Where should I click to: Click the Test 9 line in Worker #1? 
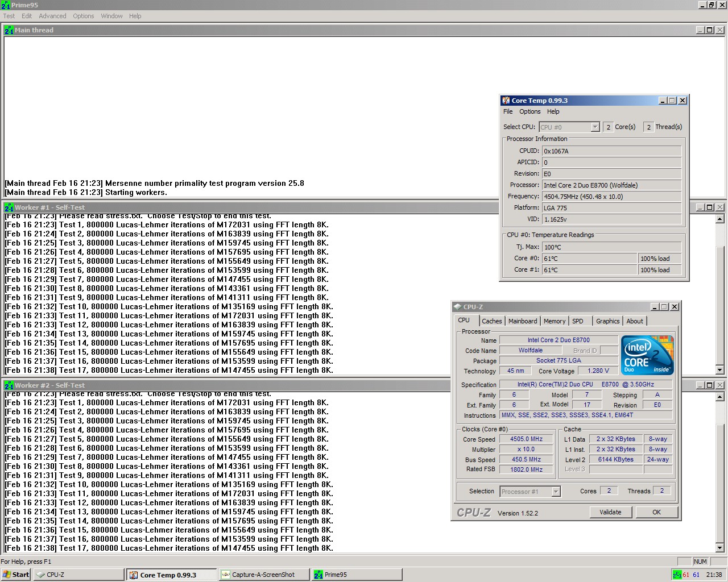point(167,297)
